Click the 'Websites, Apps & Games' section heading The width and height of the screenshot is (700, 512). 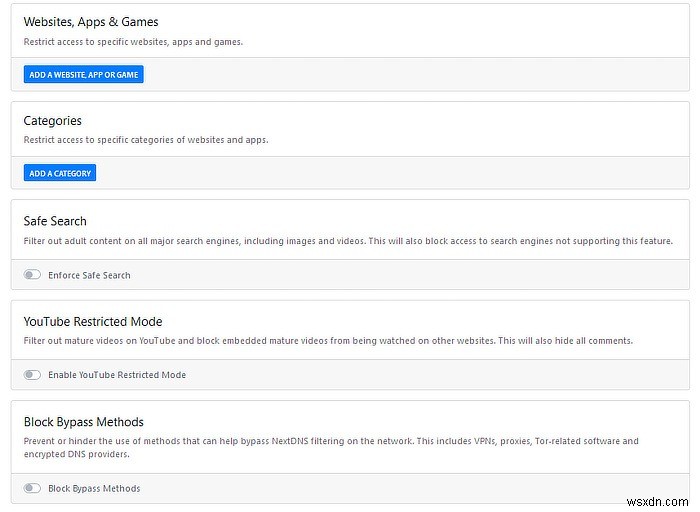[91, 22]
